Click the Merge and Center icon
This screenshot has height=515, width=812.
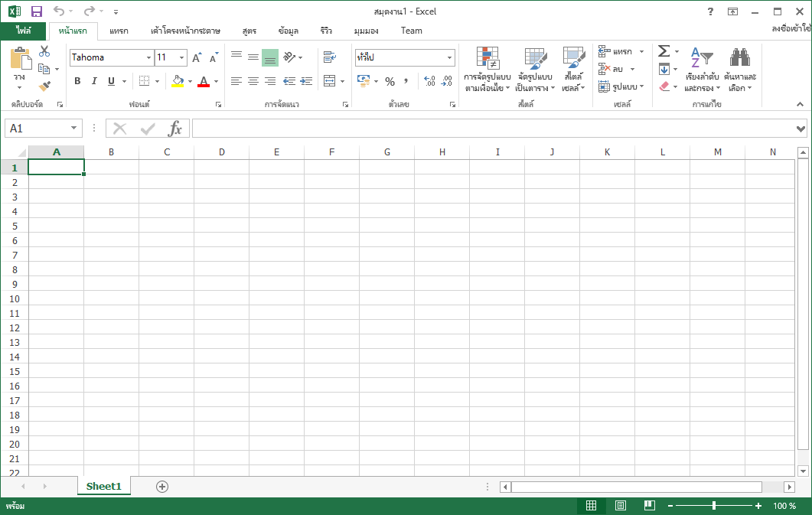pos(329,81)
